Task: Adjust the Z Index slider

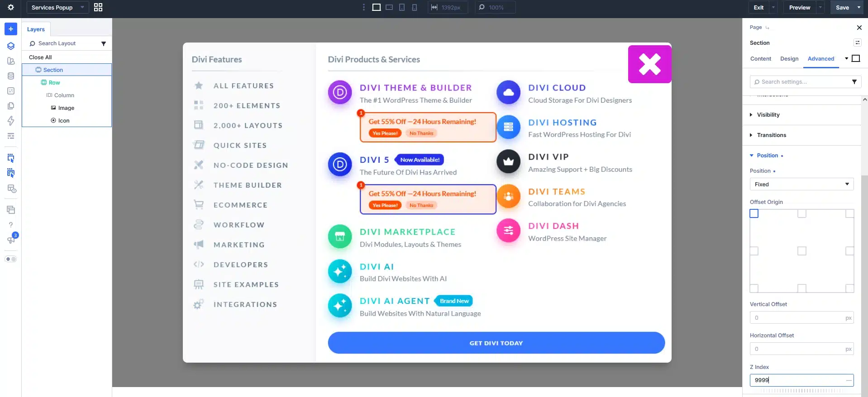Action: click(x=801, y=391)
